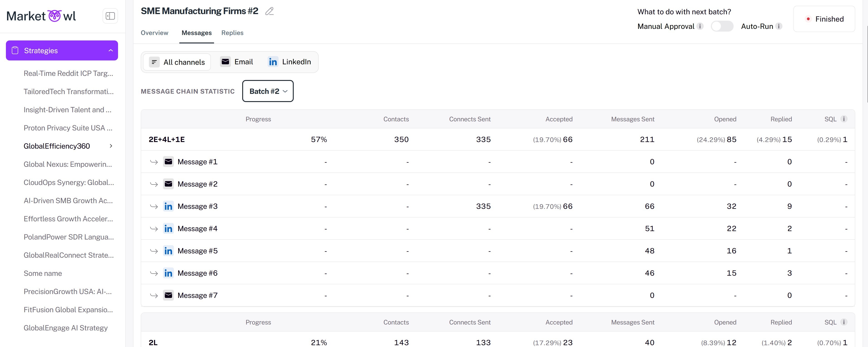Click the LinkedIn icon next to Message #3
Image resolution: width=868 pixels, height=347 pixels.
pyautogui.click(x=168, y=206)
